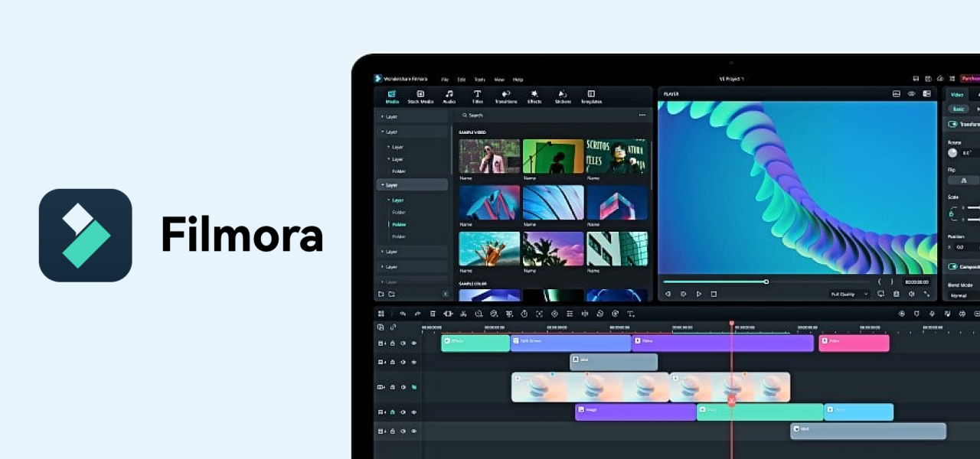Select the Text T tool in timeline toolbar
This screenshot has height=459, width=980.
tap(631, 314)
